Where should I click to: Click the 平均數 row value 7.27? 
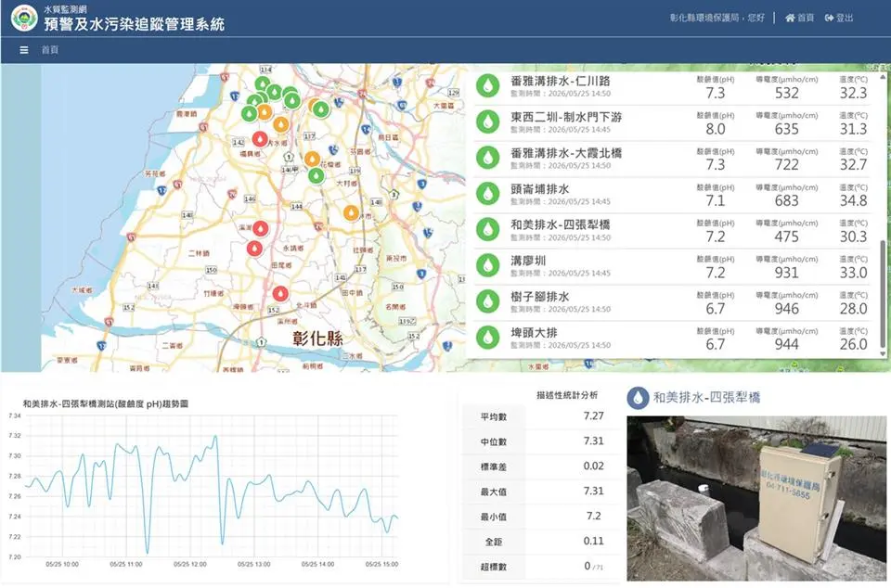click(x=593, y=416)
